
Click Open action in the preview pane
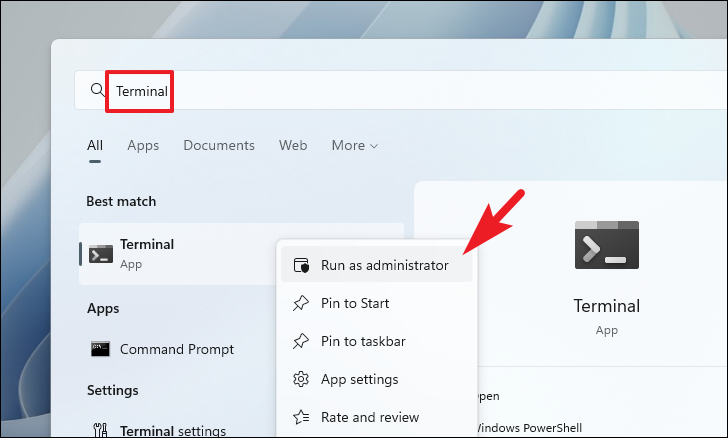[488, 396]
